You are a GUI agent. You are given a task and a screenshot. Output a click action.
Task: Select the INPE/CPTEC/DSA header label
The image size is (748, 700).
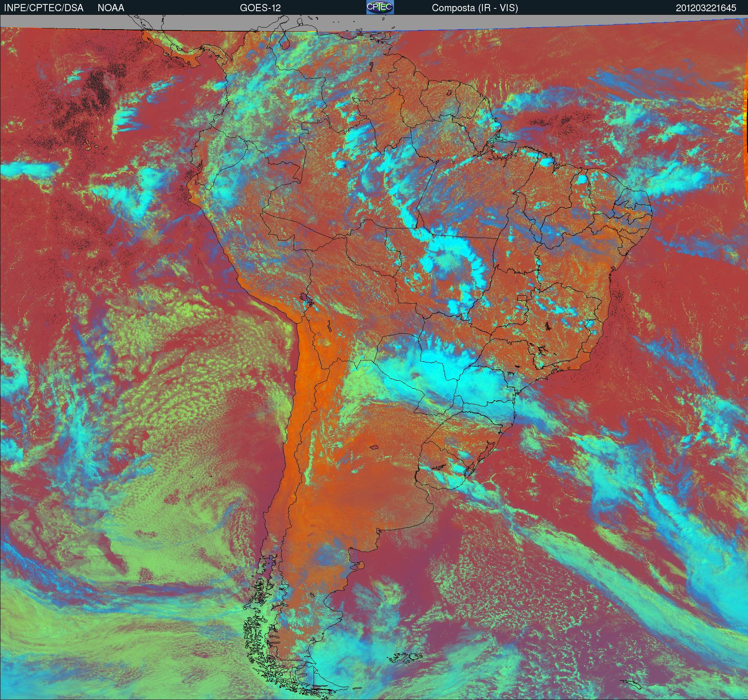(44, 8)
